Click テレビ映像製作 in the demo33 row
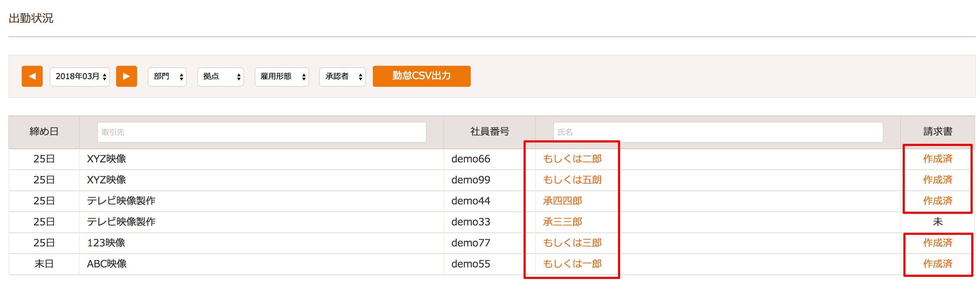This screenshot has height=294, width=980. pyautogui.click(x=121, y=222)
